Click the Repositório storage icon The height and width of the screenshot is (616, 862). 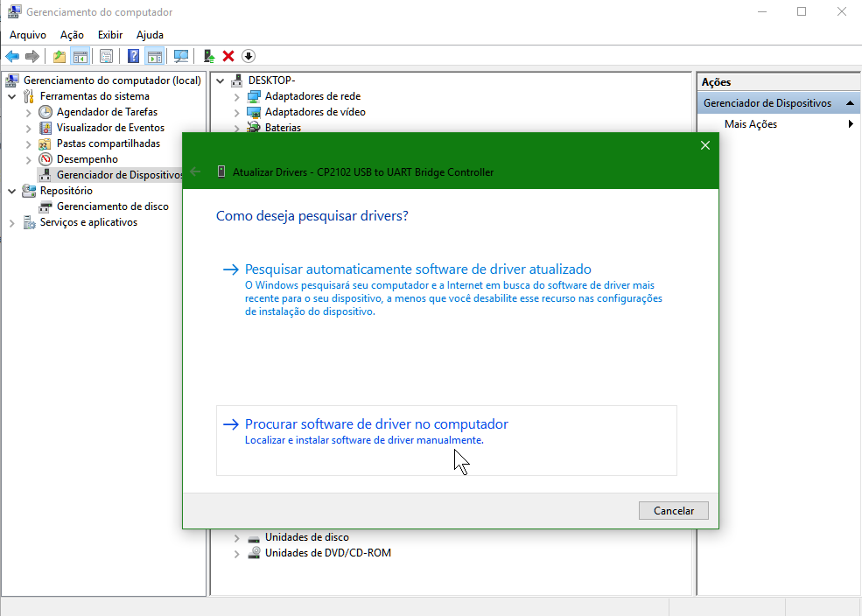(29, 191)
